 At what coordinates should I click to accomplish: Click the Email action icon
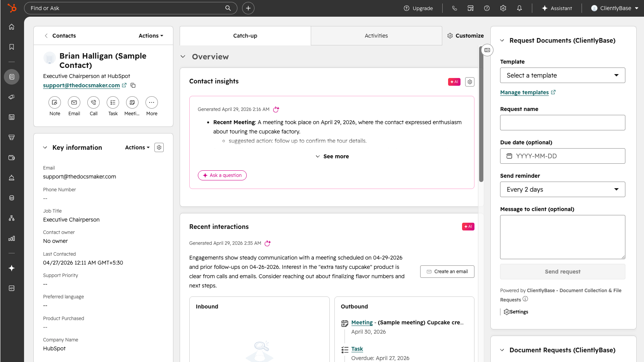(74, 102)
